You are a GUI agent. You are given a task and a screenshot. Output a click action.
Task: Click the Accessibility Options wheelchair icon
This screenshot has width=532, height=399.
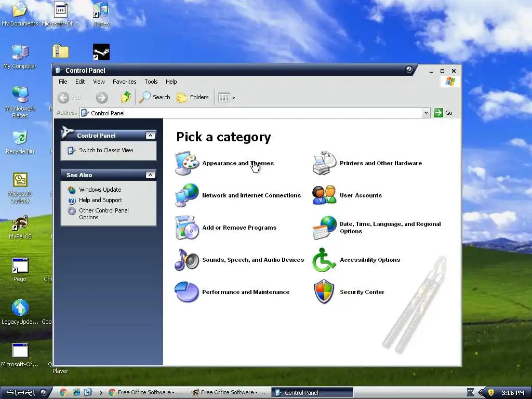tap(324, 260)
